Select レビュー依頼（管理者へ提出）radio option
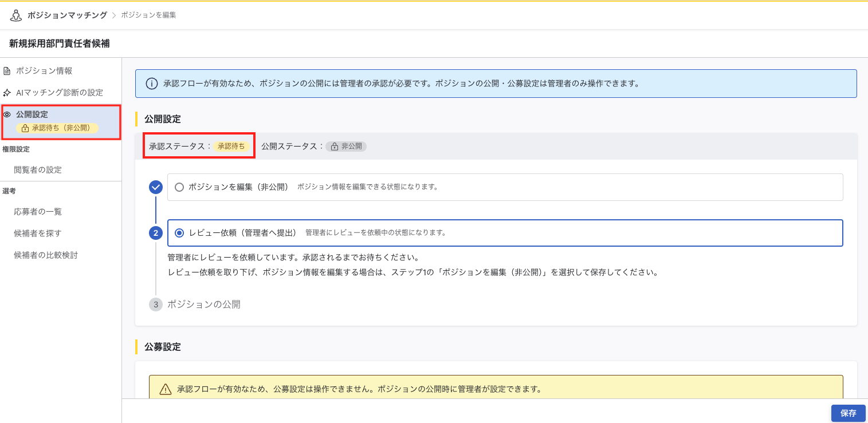This screenshot has width=868, height=423. (180, 233)
